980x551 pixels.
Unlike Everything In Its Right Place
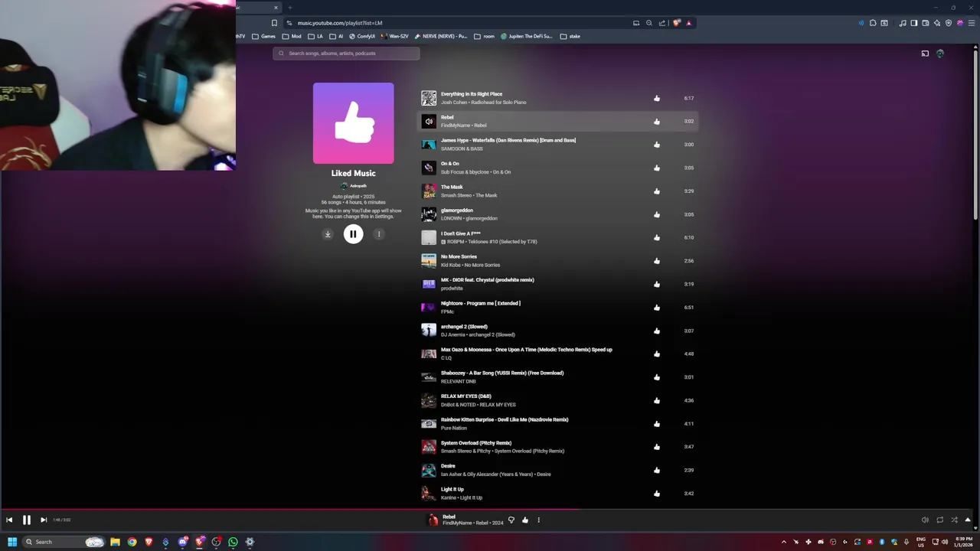(657, 98)
